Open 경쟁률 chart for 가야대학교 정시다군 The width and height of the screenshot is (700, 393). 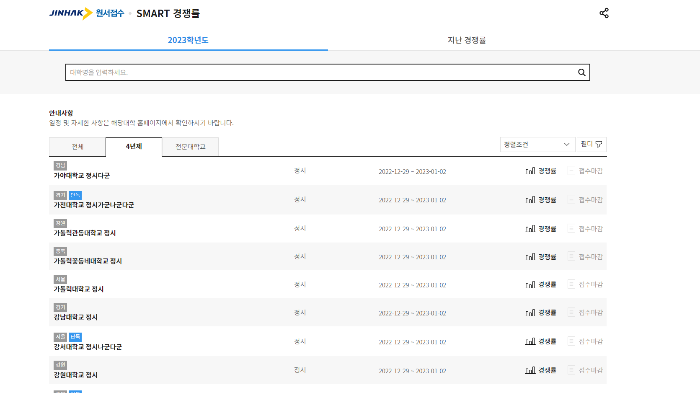pos(541,171)
